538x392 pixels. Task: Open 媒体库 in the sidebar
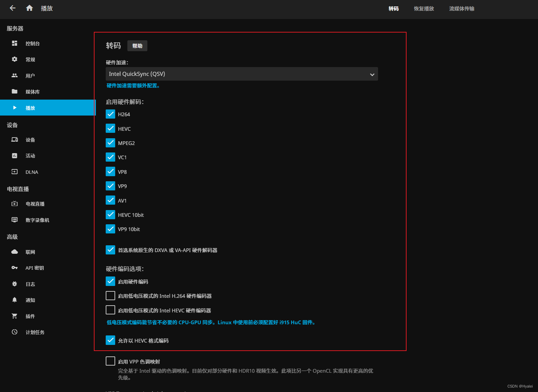click(48, 91)
